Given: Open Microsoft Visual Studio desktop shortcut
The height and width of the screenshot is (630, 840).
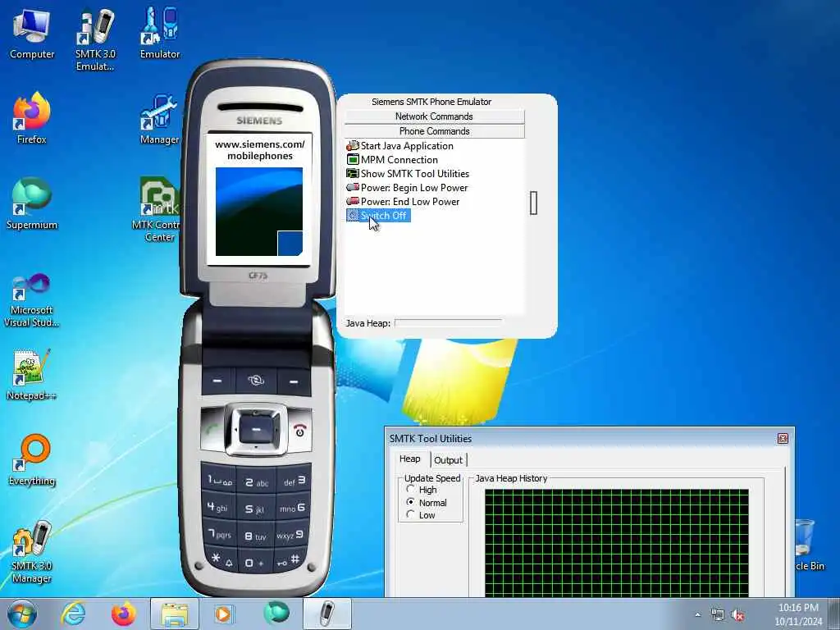Looking at the screenshot, I should (x=32, y=300).
